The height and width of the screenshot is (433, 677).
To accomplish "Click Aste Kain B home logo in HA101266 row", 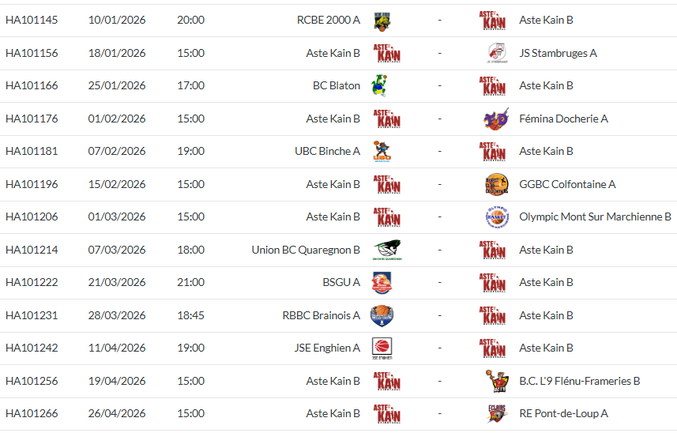I will coord(387,414).
